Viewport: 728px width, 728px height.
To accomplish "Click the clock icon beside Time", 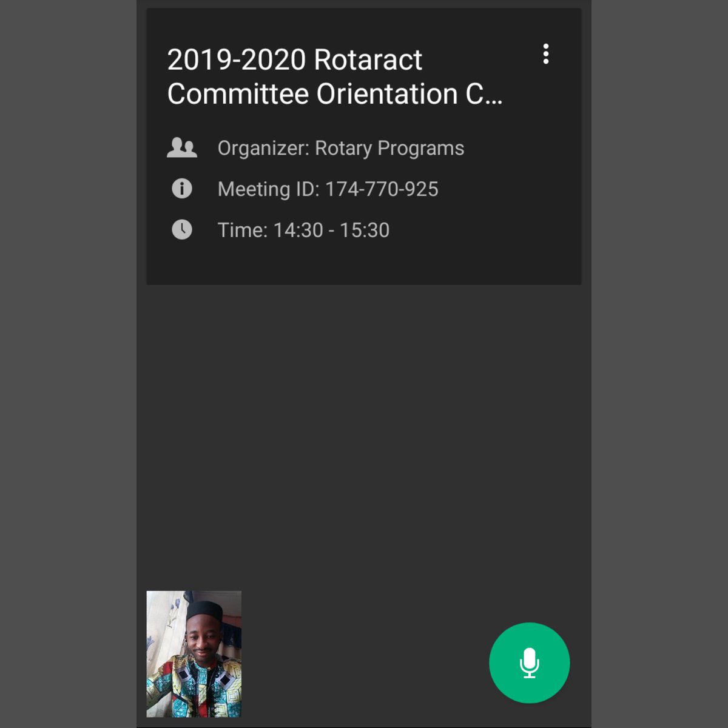I will coord(182,229).
